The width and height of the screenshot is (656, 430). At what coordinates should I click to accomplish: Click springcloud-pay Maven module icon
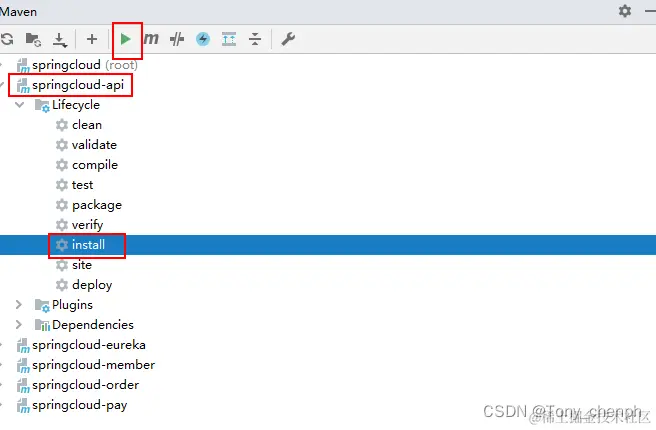[23, 406]
